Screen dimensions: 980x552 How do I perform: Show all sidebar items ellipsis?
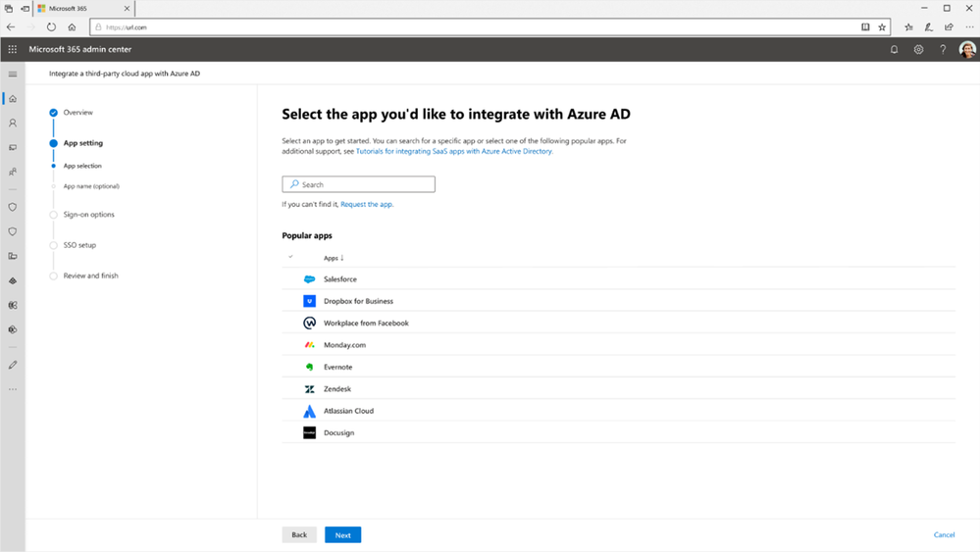point(13,389)
